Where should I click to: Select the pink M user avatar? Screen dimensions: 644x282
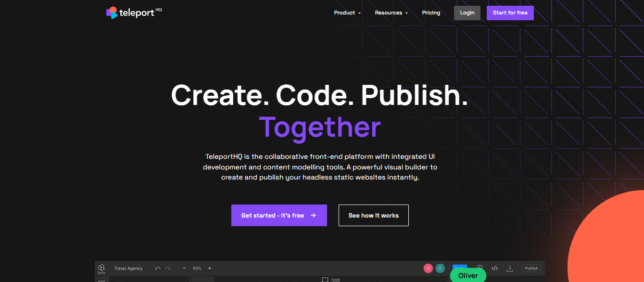point(428,269)
